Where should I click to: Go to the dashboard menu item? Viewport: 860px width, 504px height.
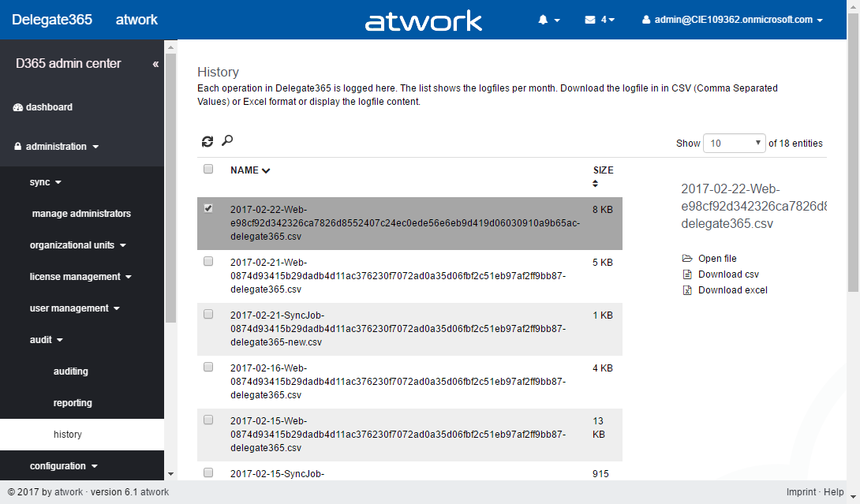pos(49,107)
